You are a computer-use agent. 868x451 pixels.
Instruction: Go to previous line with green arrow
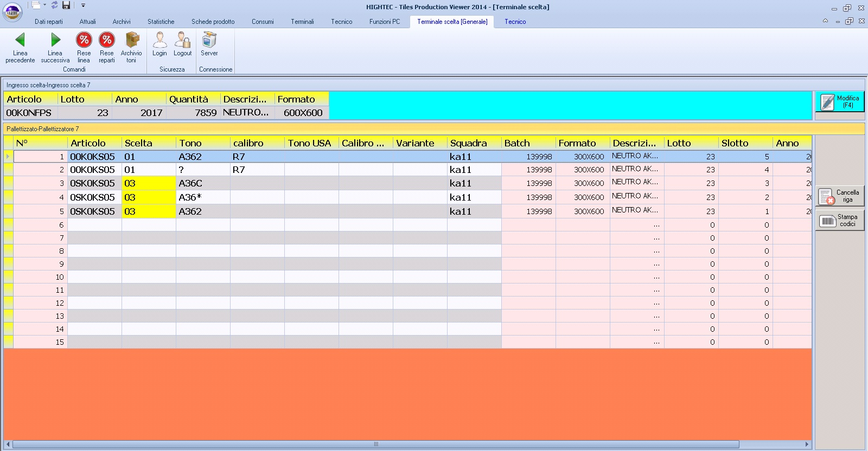[20, 48]
